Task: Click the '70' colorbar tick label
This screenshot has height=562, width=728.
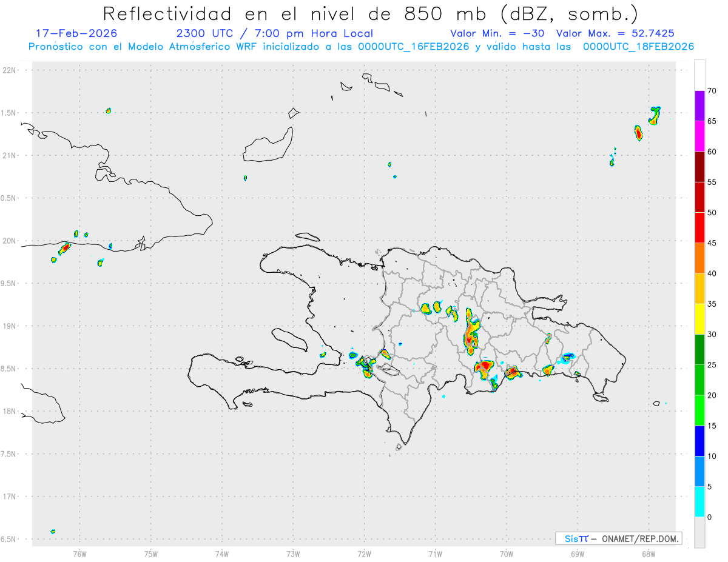Action: tap(712, 91)
